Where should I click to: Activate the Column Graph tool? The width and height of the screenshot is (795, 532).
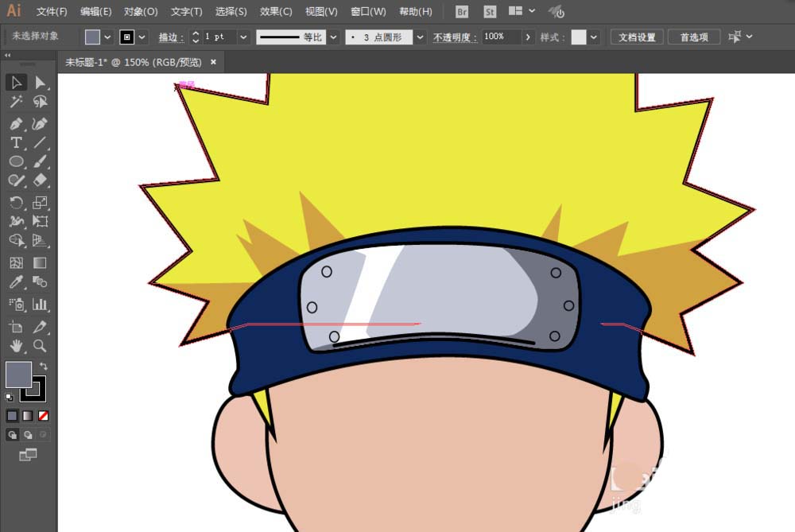(x=40, y=305)
